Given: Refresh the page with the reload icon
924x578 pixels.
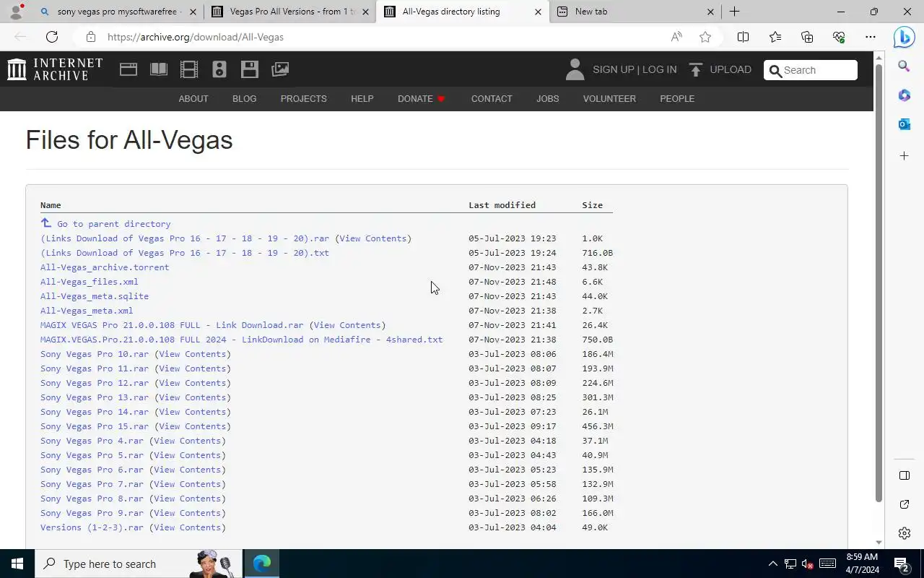Looking at the screenshot, I should [52, 37].
